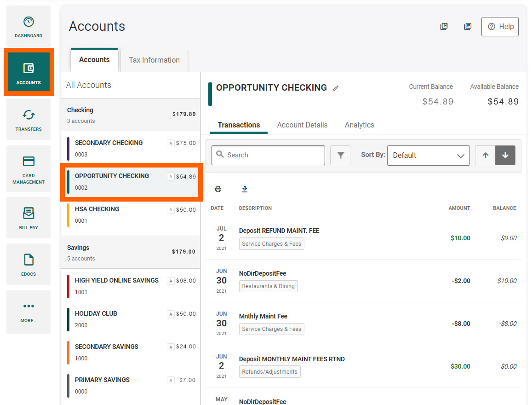
Task: Toggle ascending sort order for transactions
Action: click(x=485, y=155)
